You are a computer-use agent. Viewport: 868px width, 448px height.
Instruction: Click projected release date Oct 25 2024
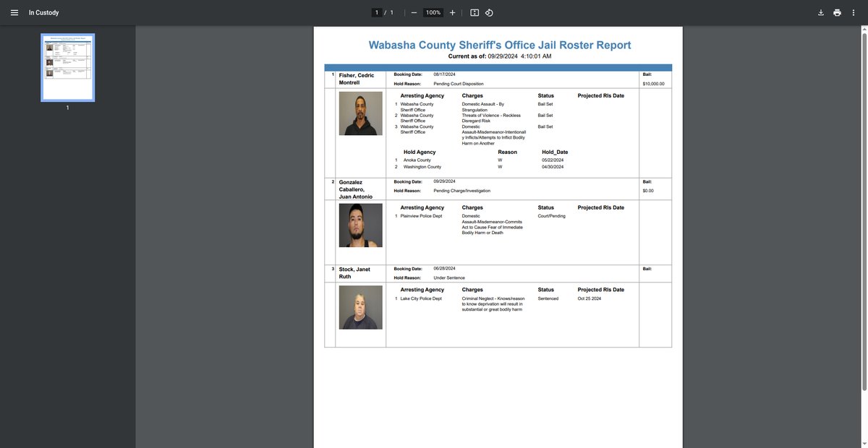coord(590,298)
